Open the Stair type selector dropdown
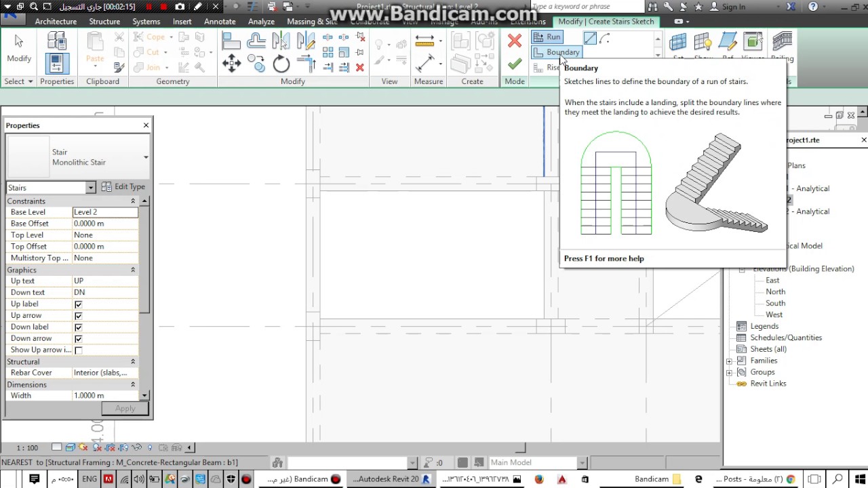The image size is (868, 488). (146, 157)
